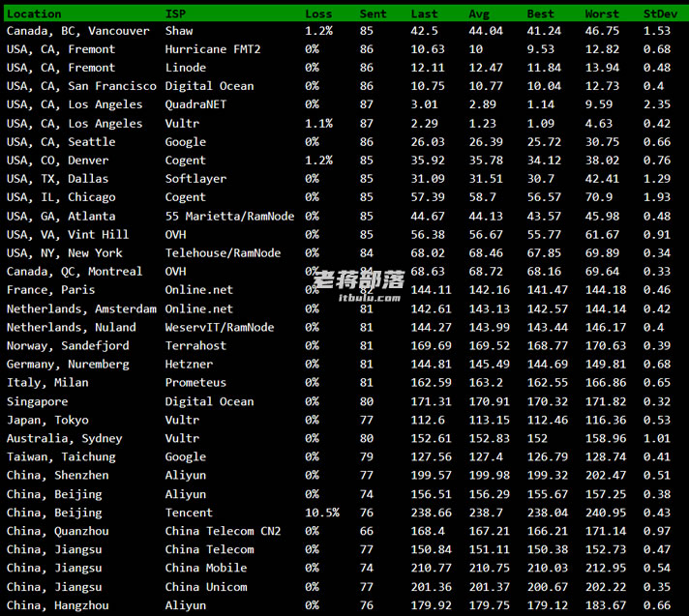Click the Softlayer ISP entry
This screenshot has height=616, width=689.
(x=195, y=179)
